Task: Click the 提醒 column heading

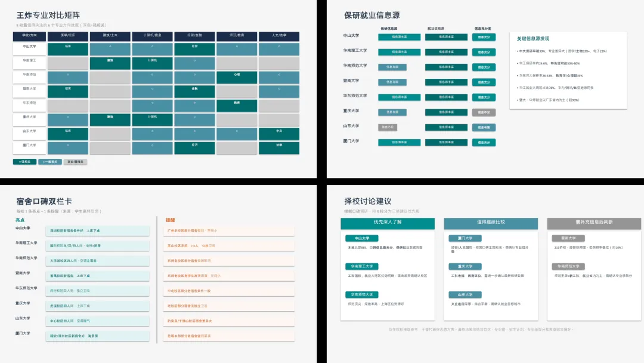Action: 170,220
